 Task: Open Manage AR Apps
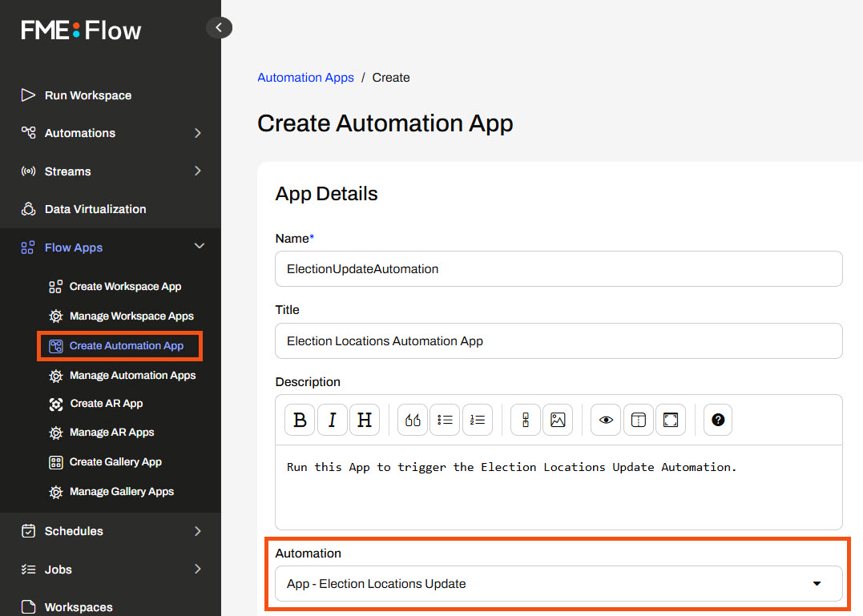coord(111,433)
